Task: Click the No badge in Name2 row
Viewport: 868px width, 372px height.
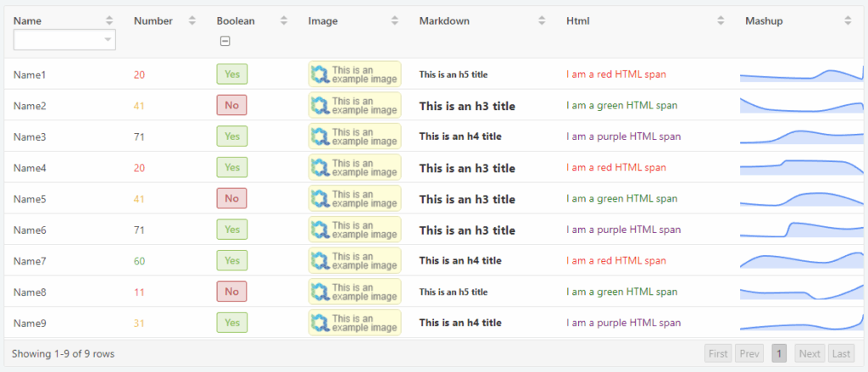Action: point(231,106)
